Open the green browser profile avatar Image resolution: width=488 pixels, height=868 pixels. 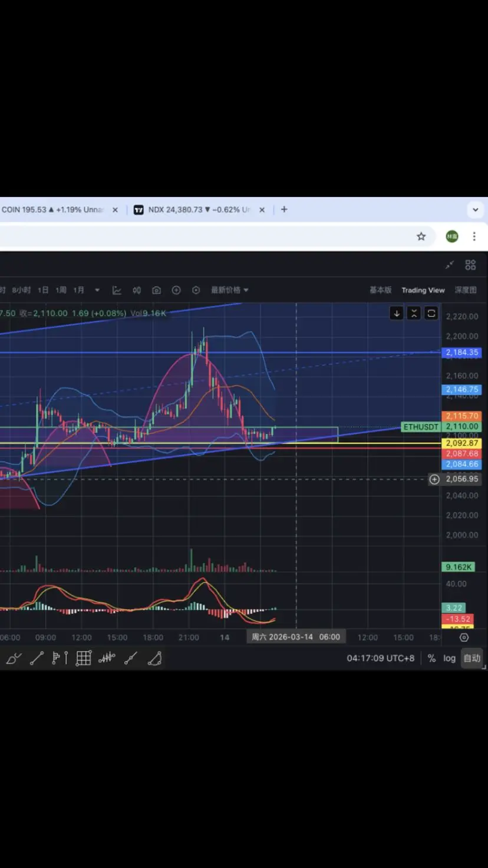pos(451,236)
